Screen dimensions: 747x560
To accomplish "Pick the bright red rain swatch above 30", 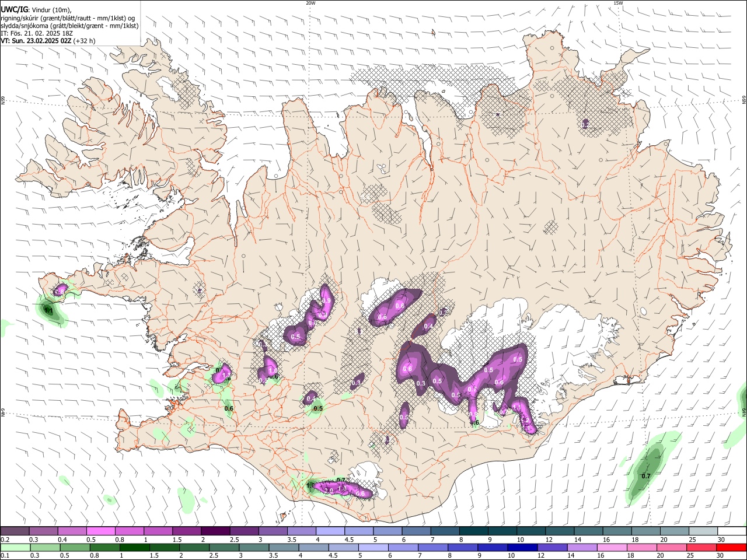I will (x=732, y=547).
